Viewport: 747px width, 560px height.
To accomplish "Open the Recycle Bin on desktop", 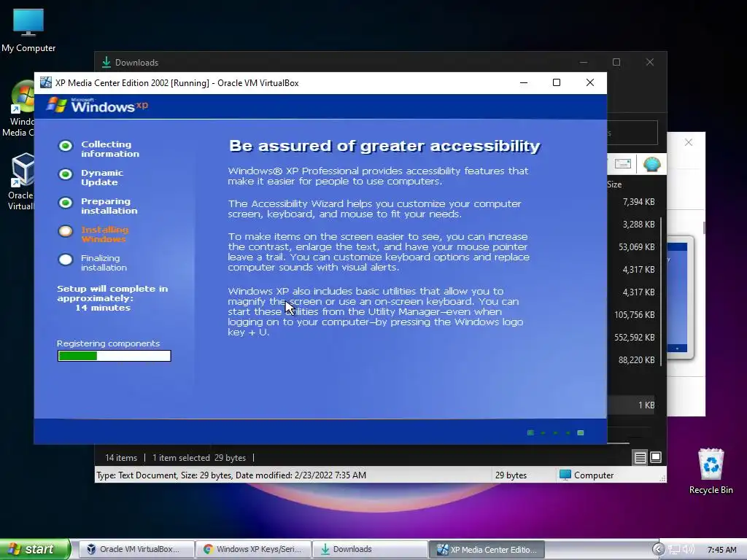I will coord(711,472).
